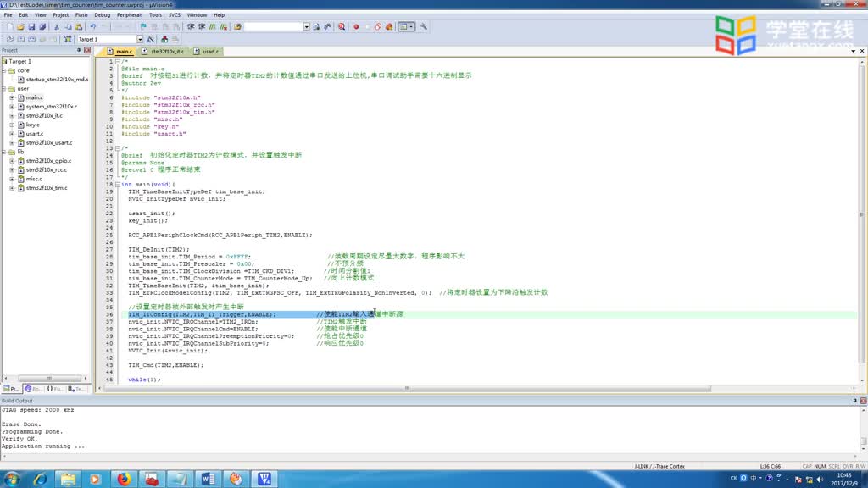
Task: Switch to the Books tab in project panel
Action: (33, 389)
